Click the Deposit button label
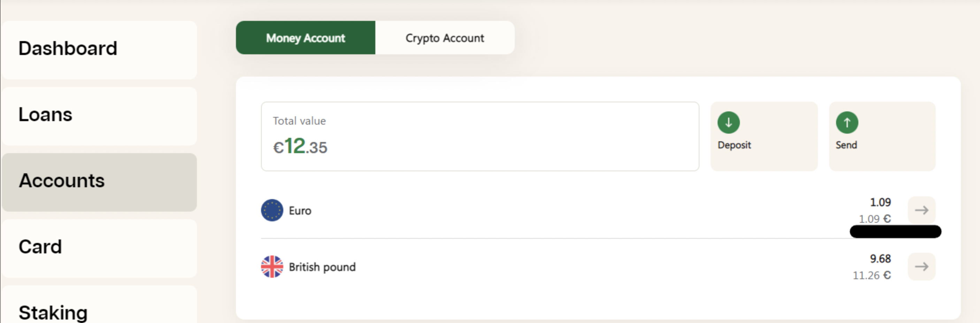The height and width of the screenshot is (323, 980). pyautogui.click(x=734, y=145)
